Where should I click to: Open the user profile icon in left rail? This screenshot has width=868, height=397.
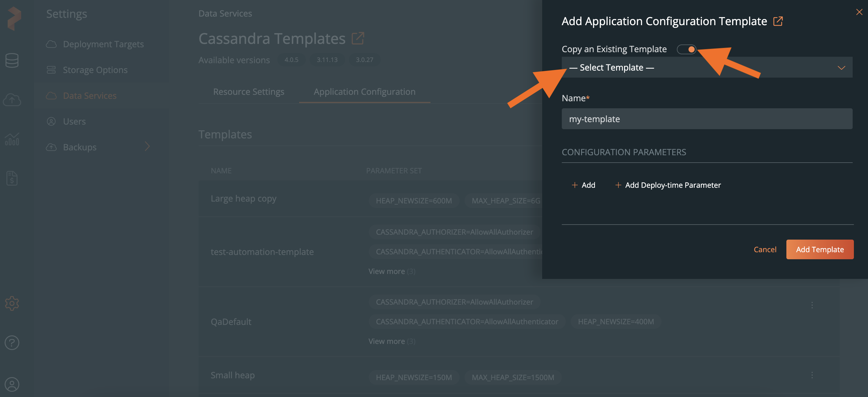coord(12,384)
